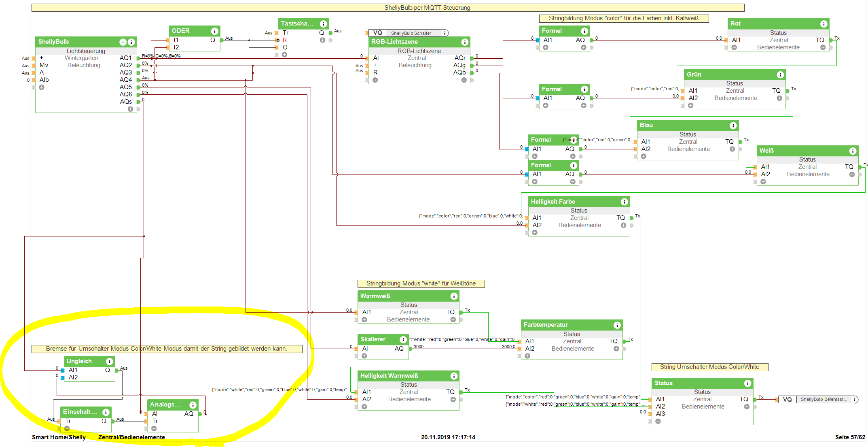Open info icon of Rot status block
868x447 pixels.
click(x=824, y=24)
